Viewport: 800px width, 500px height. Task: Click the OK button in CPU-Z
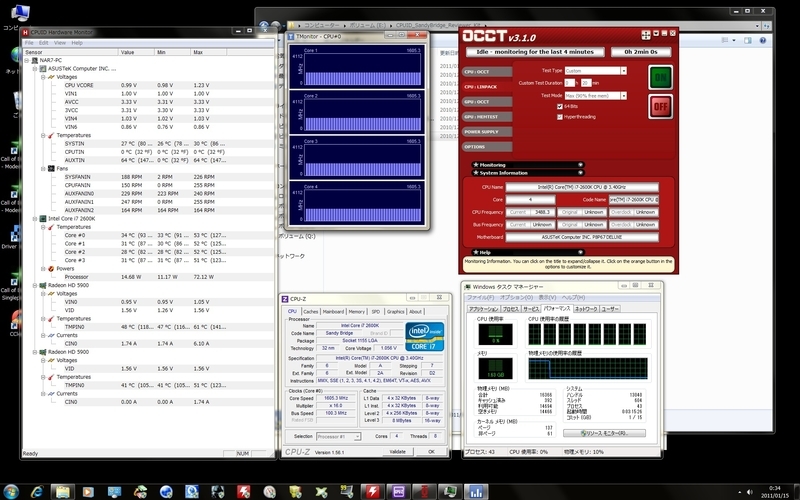tap(431, 452)
